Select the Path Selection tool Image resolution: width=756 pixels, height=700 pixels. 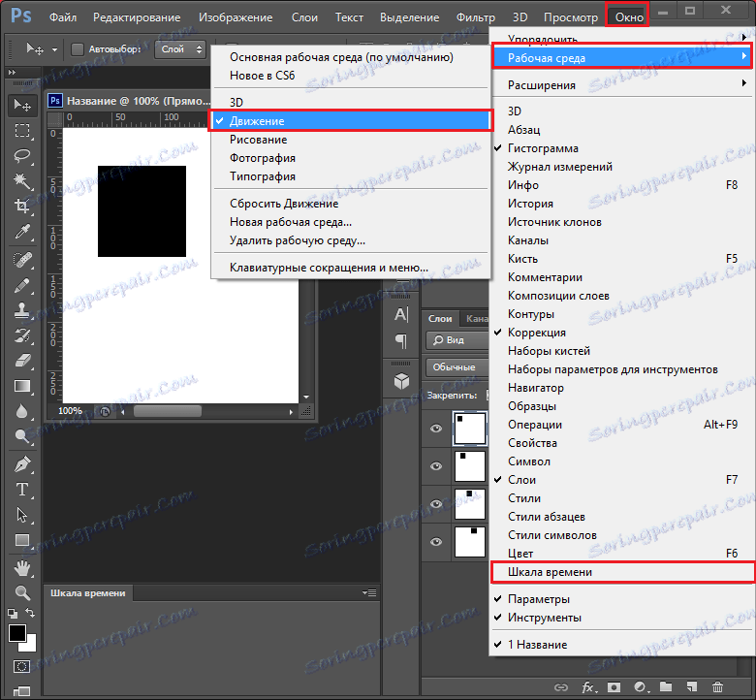pos(22,515)
